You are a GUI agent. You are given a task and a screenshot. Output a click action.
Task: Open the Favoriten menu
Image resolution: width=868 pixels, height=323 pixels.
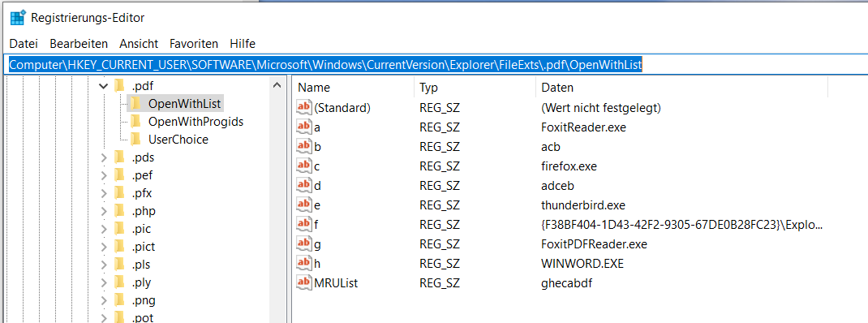(194, 43)
